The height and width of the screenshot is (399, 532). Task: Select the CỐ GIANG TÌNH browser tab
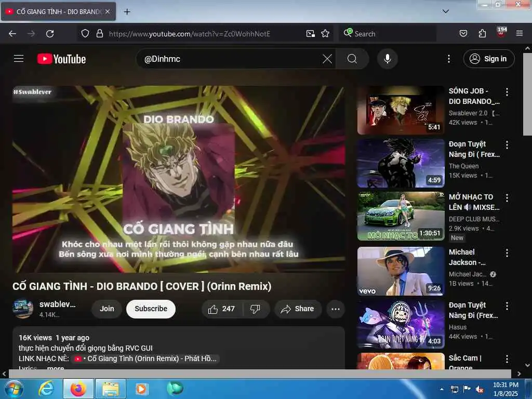pos(58,11)
